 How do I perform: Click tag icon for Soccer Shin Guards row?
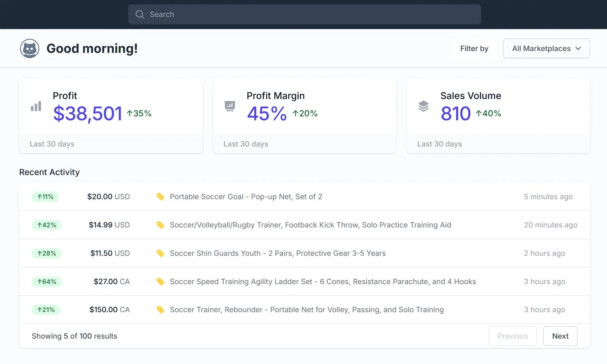tap(160, 253)
